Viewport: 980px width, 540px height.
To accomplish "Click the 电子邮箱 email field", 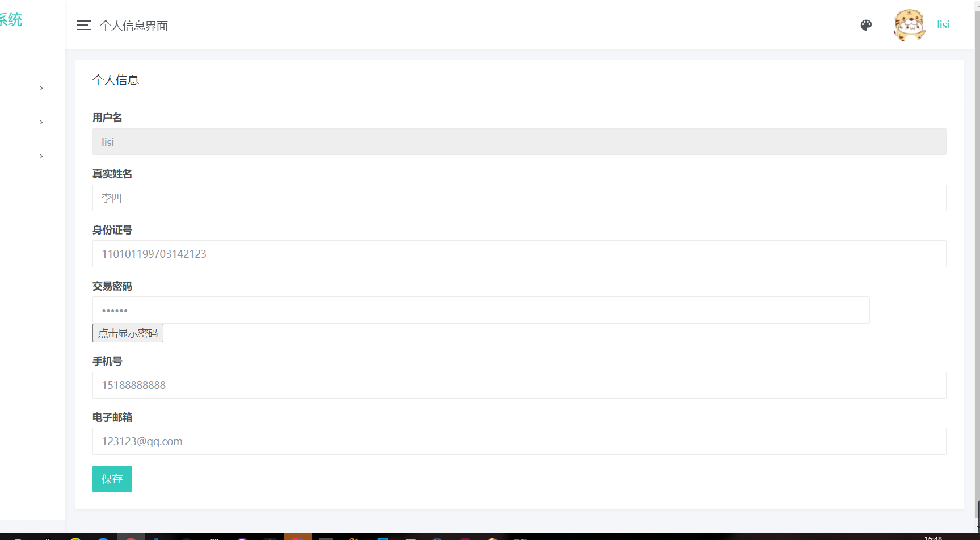I will click(x=519, y=441).
